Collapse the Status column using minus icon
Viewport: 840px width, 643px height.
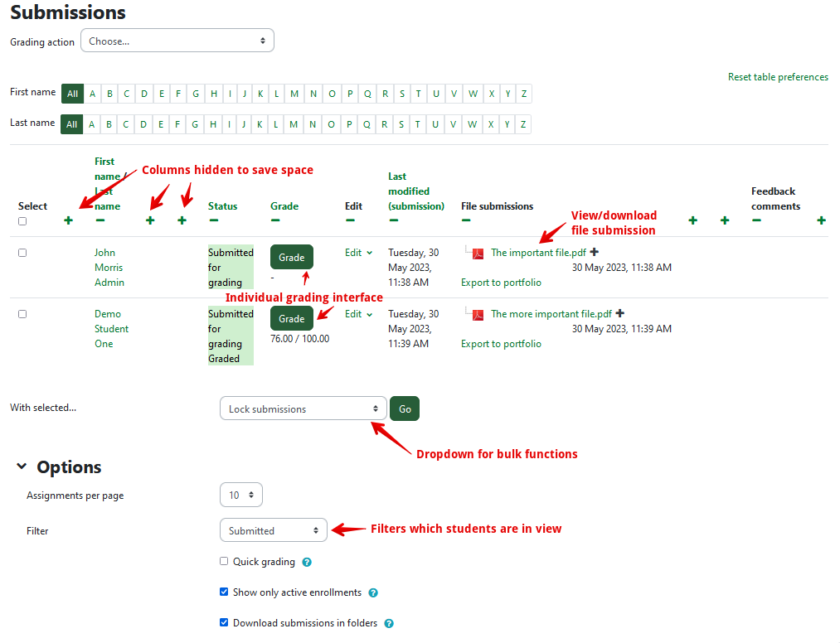(x=213, y=220)
